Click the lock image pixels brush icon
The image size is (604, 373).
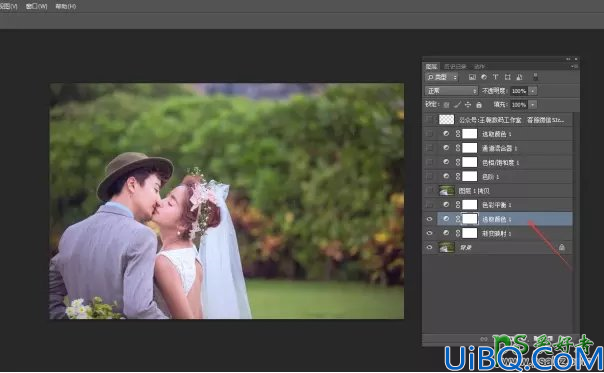457,104
